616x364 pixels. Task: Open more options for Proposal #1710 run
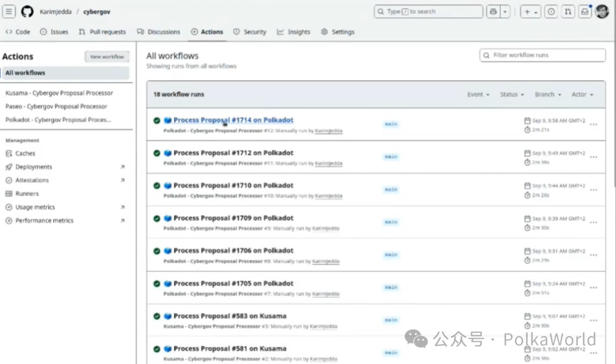tap(594, 190)
